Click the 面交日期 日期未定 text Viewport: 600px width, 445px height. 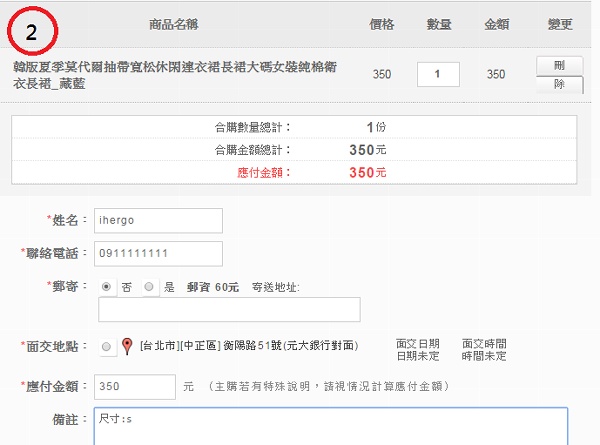coord(417,350)
